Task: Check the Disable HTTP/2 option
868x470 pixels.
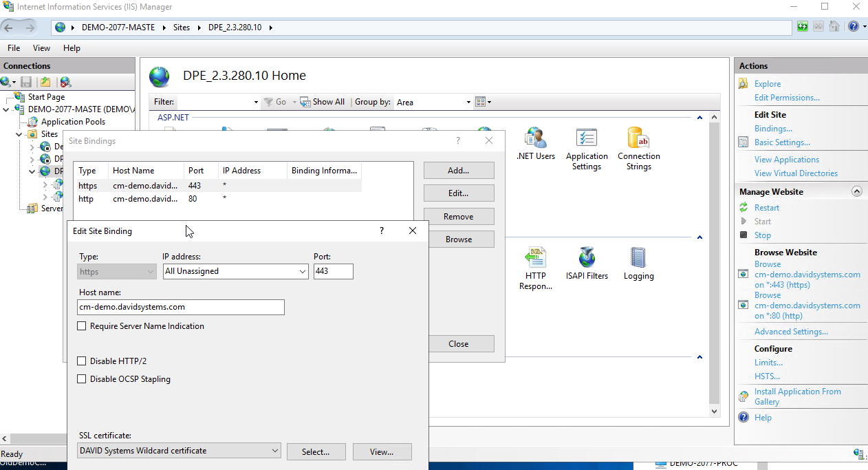Action: click(x=82, y=361)
